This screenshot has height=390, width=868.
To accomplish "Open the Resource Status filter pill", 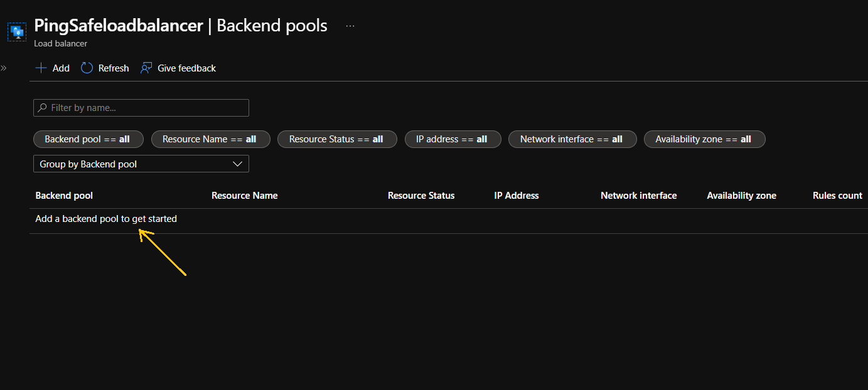I will (x=337, y=139).
